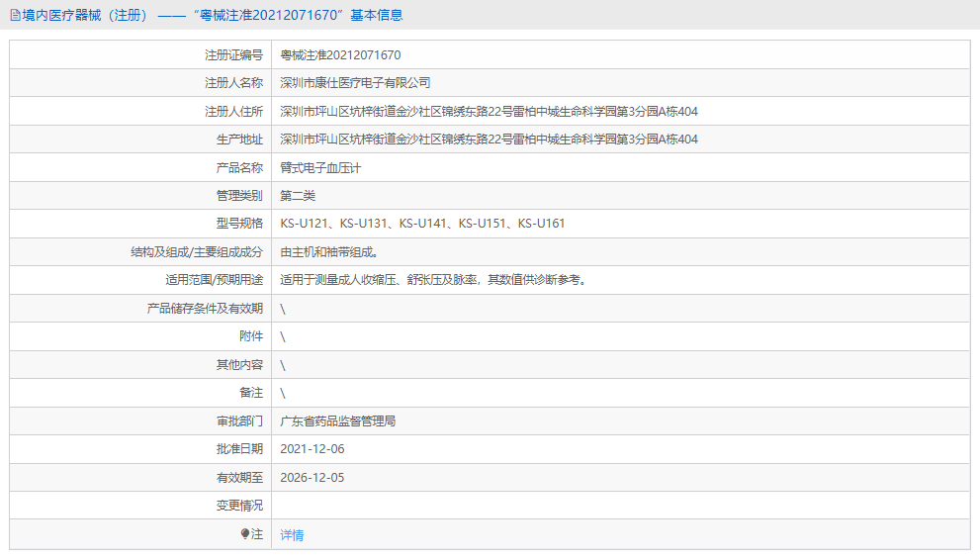Click the 注册人住所 address value
Screen dimensions: 980x560
[x=489, y=112]
